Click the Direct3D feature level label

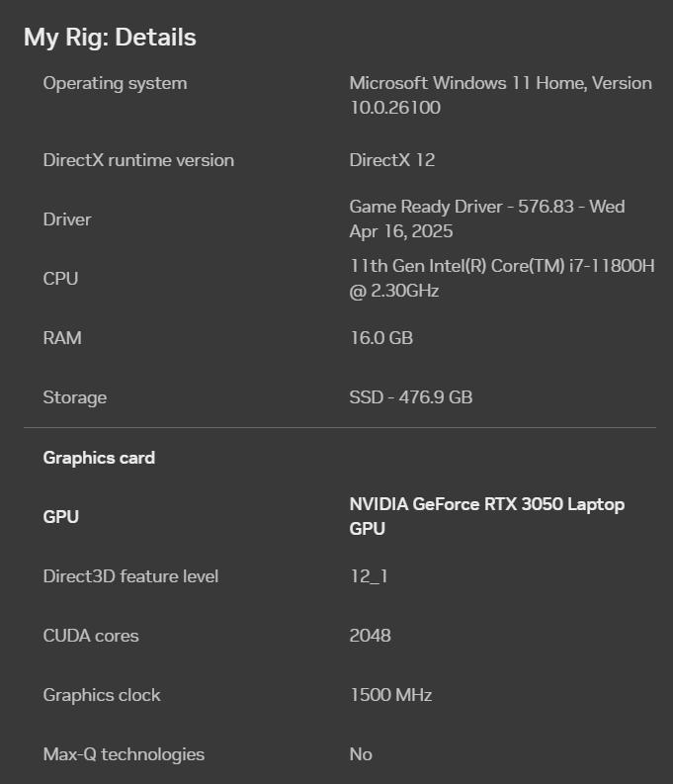pyautogui.click(x=130, y=576)
